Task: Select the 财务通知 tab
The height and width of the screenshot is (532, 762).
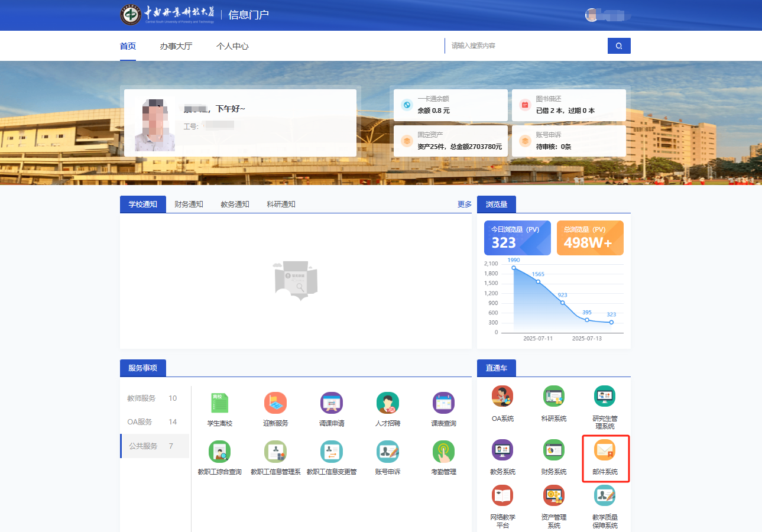Action: [x=189, y=205]
